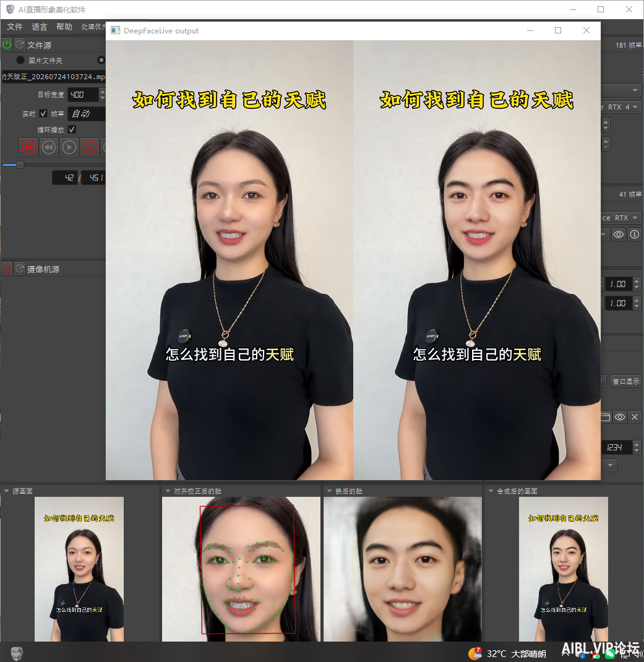Collapse the 换后的脸 panel

click(x=330, y=491)
